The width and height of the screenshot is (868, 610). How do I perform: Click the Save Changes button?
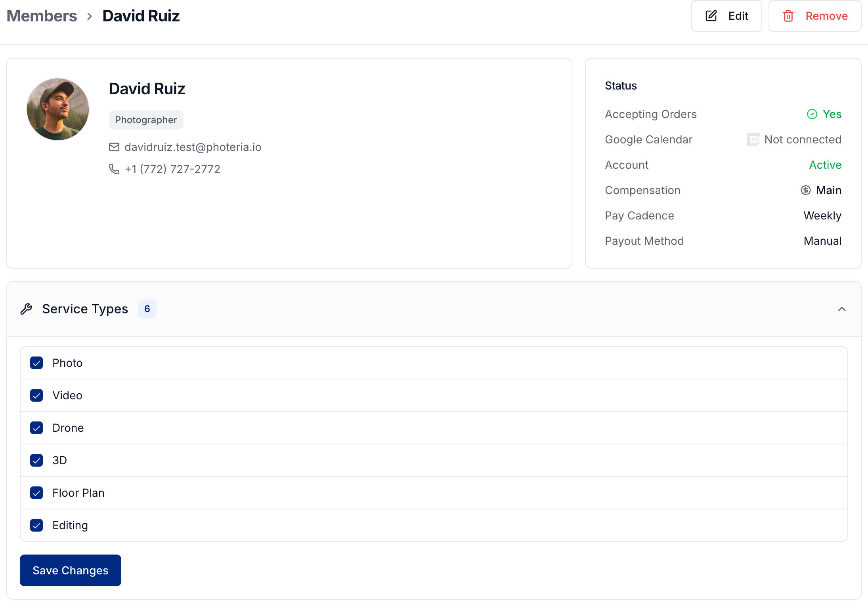pos(71,570)
